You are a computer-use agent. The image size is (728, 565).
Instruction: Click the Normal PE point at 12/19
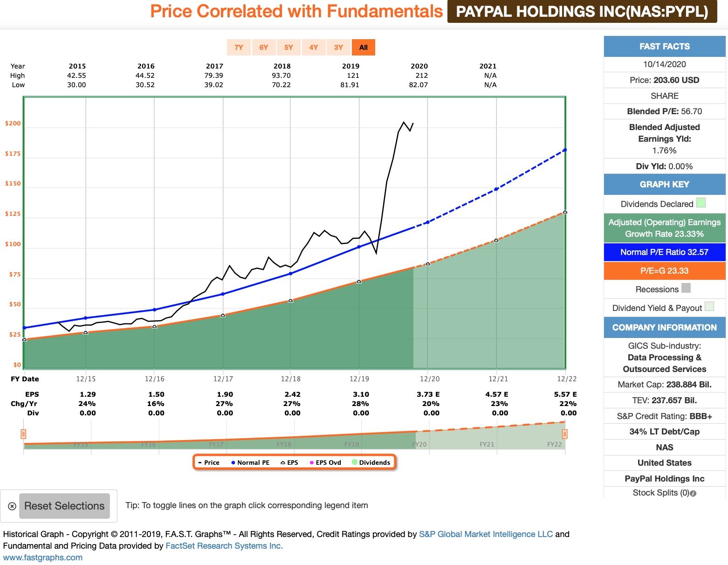pos(359,247)
